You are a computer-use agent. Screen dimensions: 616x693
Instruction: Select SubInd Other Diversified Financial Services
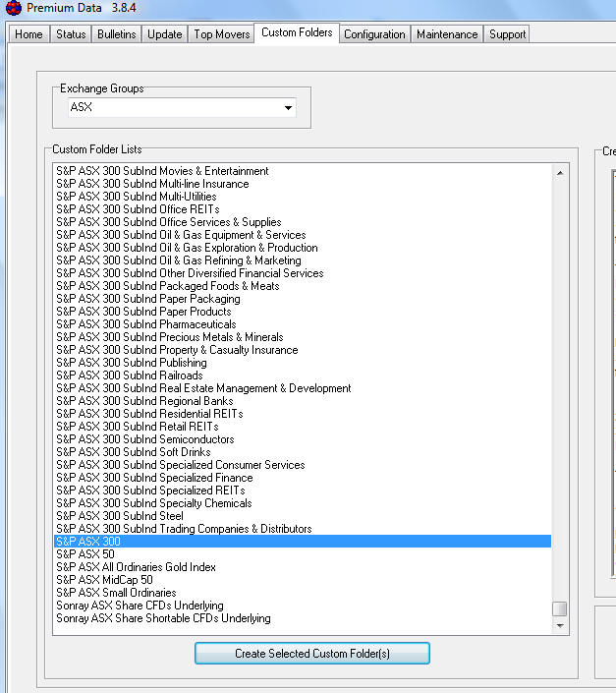[x=303, y=273]
